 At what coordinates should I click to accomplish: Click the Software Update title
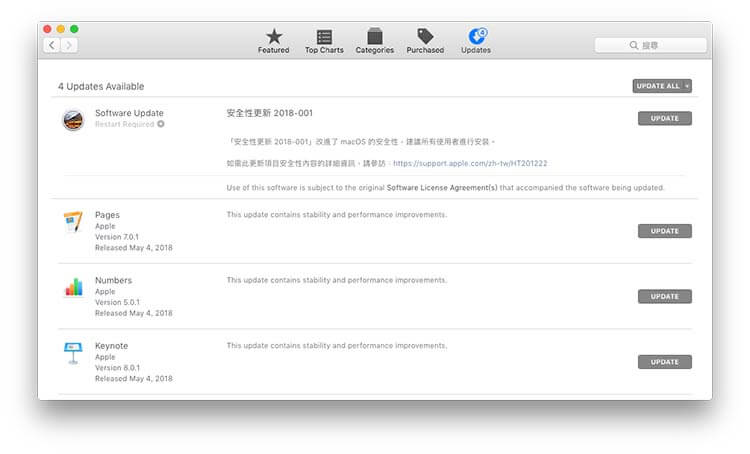pyautogui.click(x=129, y=113)
